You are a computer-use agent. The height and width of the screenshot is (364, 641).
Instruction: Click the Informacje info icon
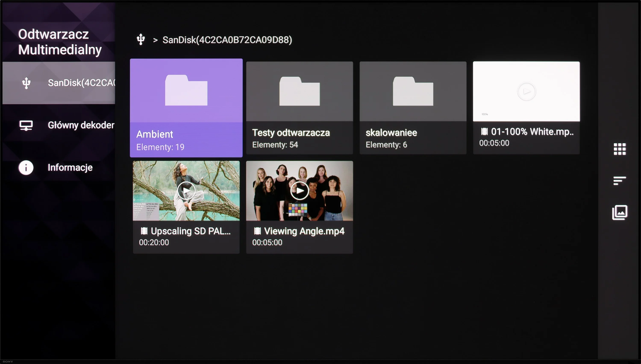(x=26, y=168)
